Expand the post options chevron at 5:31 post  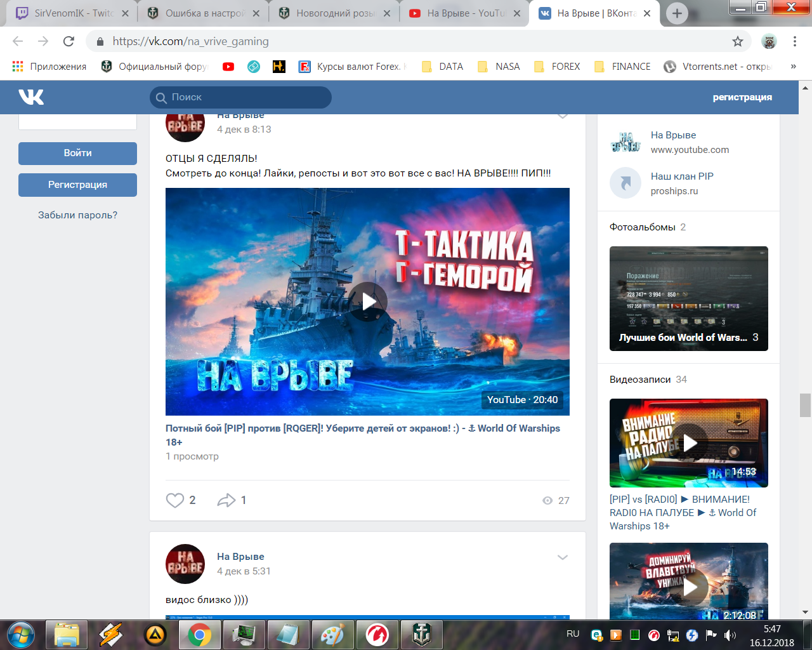tap(562, 557)
